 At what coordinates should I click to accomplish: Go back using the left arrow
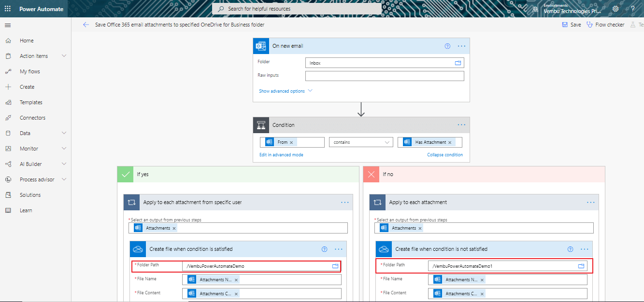pos(86,25)
